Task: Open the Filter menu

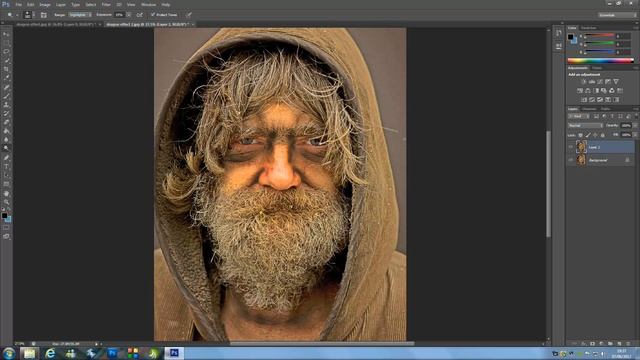Action: 106,4
